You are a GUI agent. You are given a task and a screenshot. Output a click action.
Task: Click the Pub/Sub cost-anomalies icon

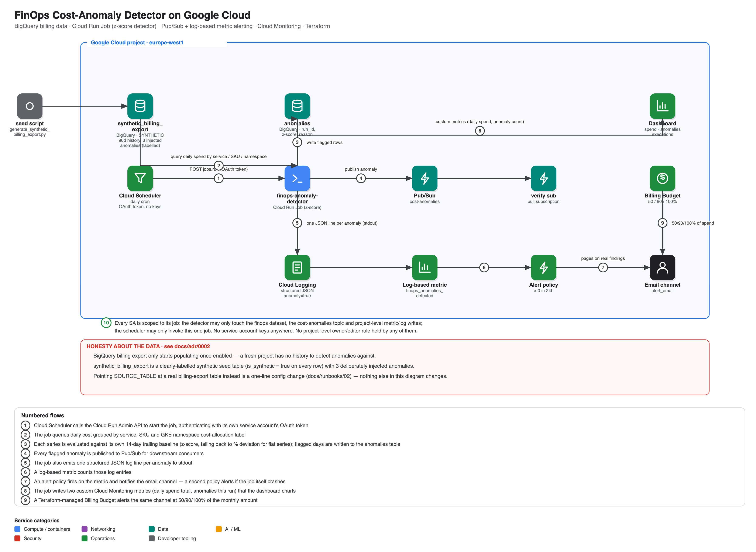[425, 178]
